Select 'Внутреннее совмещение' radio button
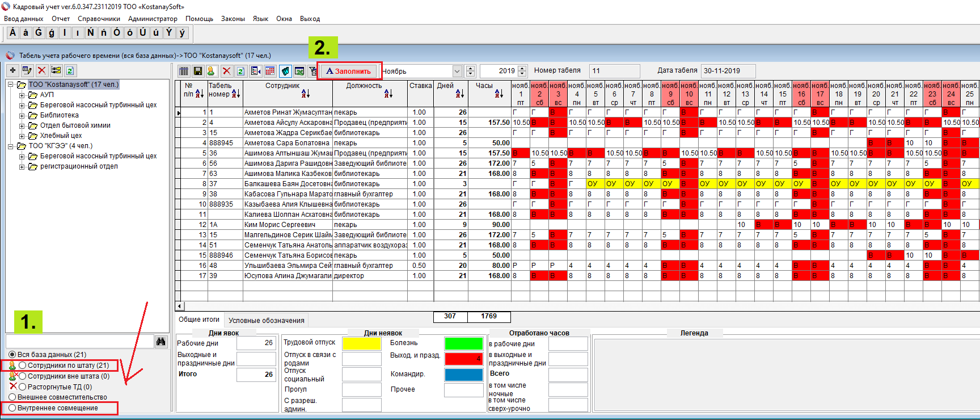The height and width of the screenshot is (420, 980). [x=12, y=408]
